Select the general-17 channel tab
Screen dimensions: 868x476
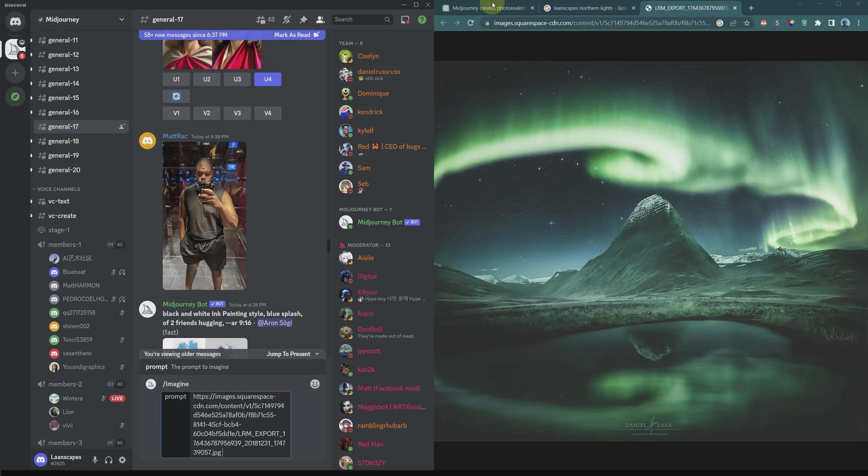pos(63,126)
